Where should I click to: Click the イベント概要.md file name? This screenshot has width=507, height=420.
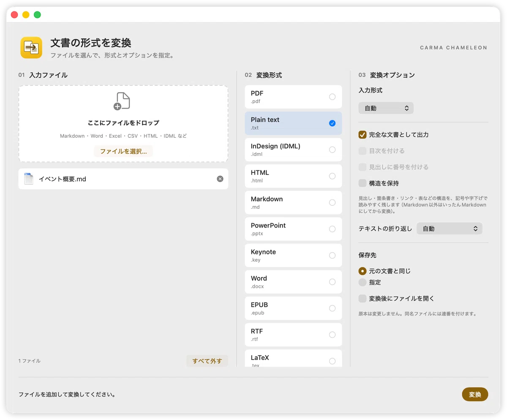point(63,179)
